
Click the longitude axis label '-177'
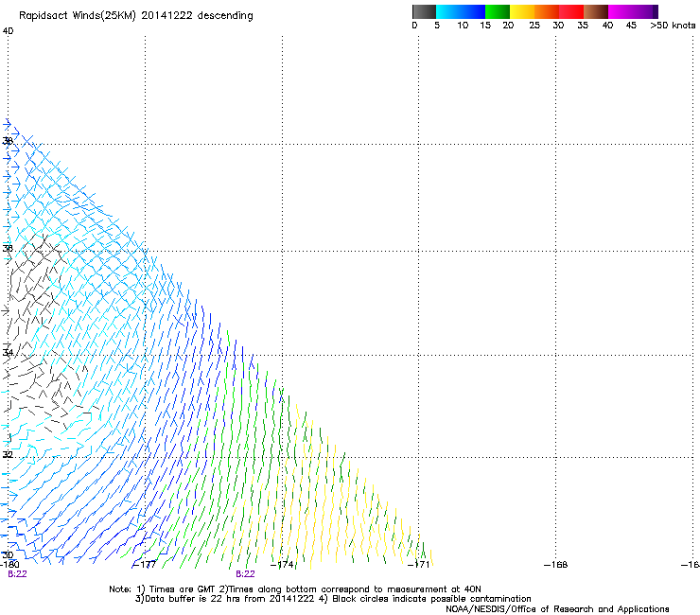[x=145, y=565]
